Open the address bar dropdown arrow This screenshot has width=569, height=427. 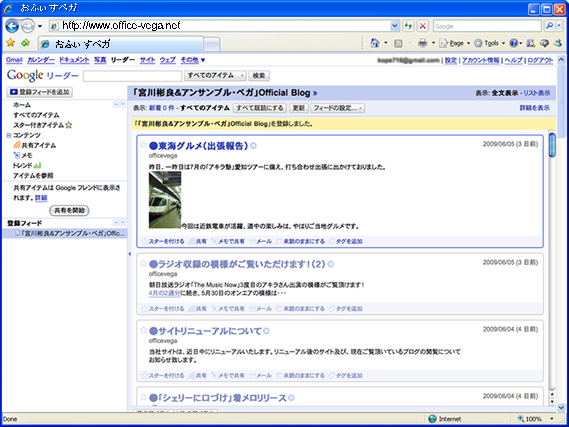coord(395,26)
